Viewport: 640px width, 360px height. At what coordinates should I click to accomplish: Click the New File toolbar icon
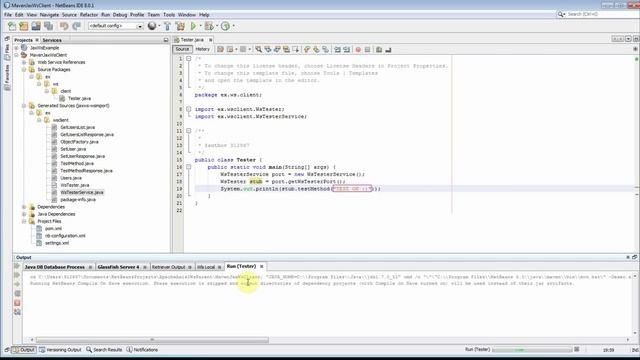click(12, 26)
